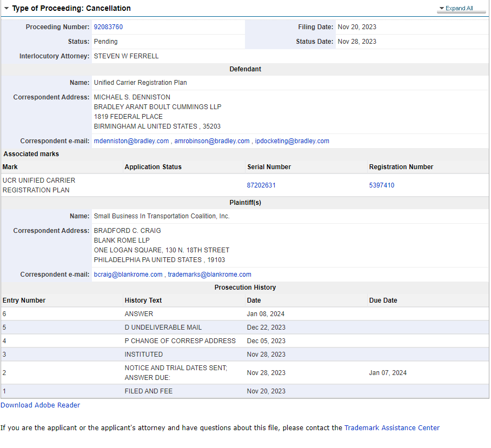Click the Registration Number column header
Viewport: 491px width, 448px height.
(x=401, y=167)
